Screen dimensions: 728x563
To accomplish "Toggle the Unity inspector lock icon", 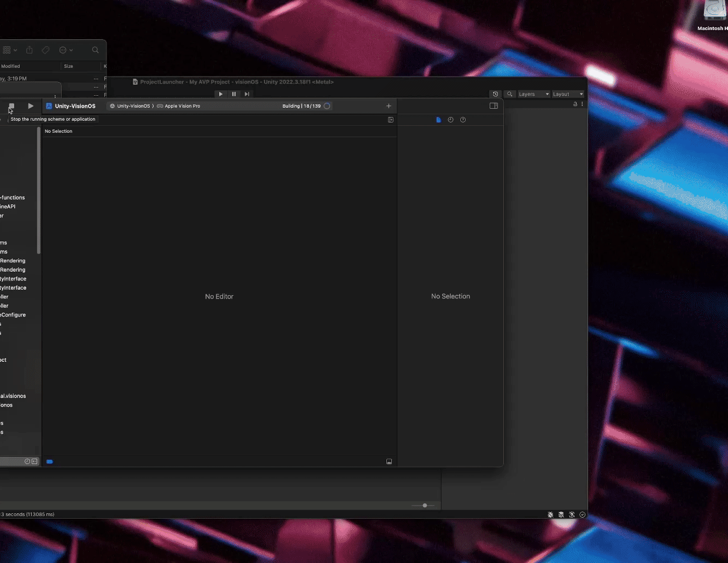I will click(x=575, y=104).
